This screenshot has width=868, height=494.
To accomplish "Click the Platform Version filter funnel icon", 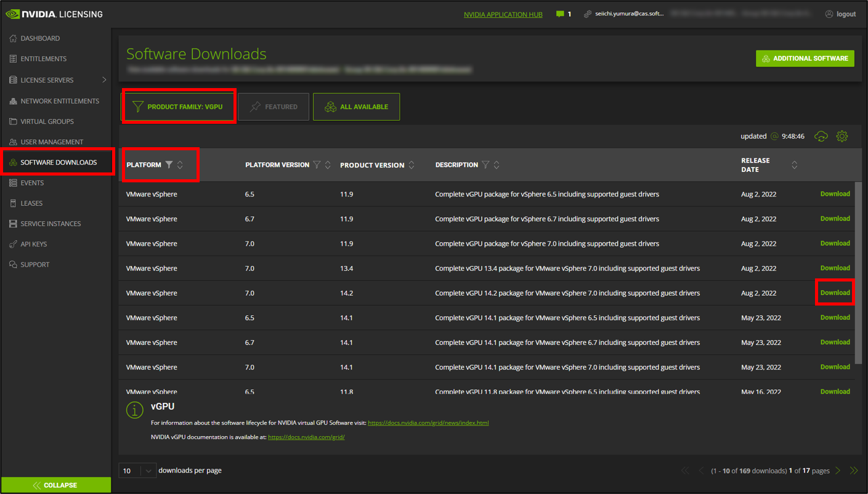I will (x=317, y=165).
